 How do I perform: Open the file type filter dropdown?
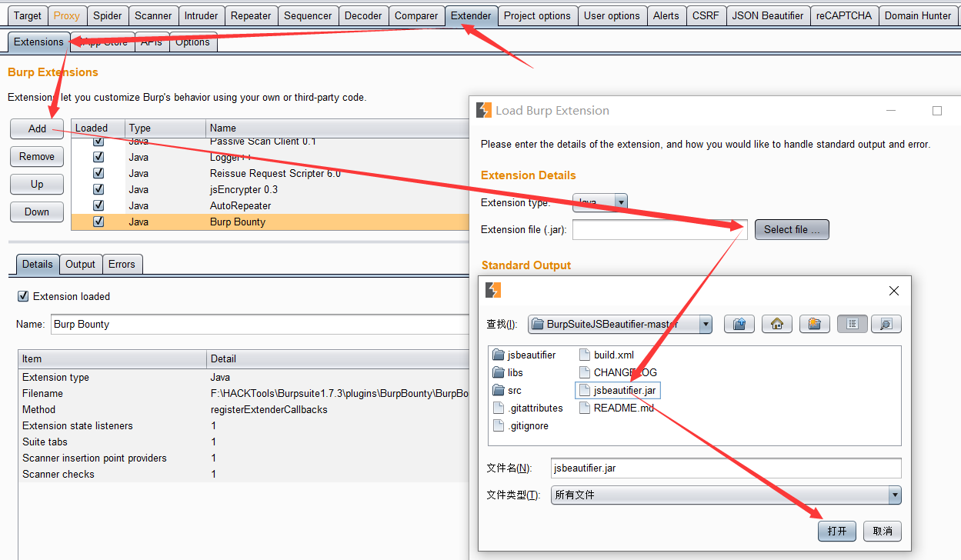726,495
